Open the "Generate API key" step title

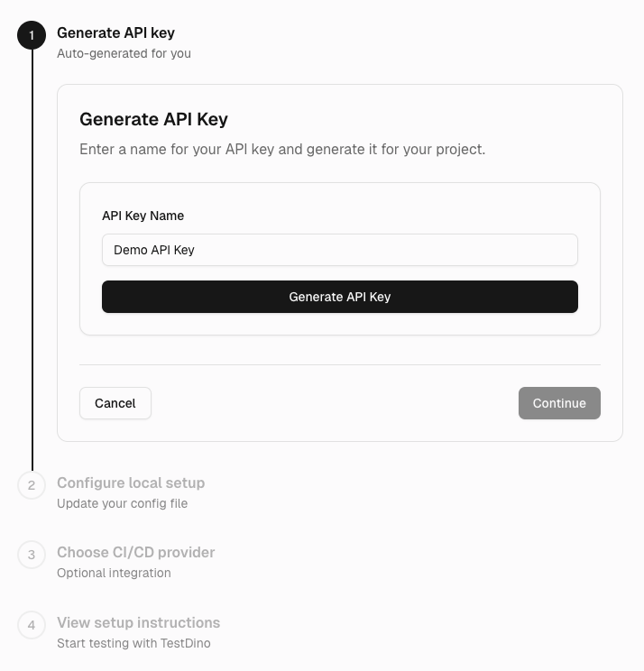coord(115,33)
